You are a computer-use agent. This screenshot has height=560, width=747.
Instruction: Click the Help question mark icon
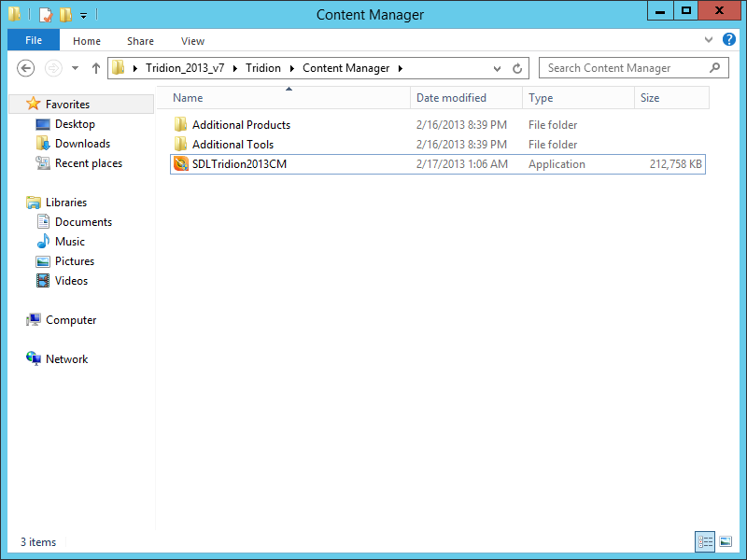tap(729, 41)
